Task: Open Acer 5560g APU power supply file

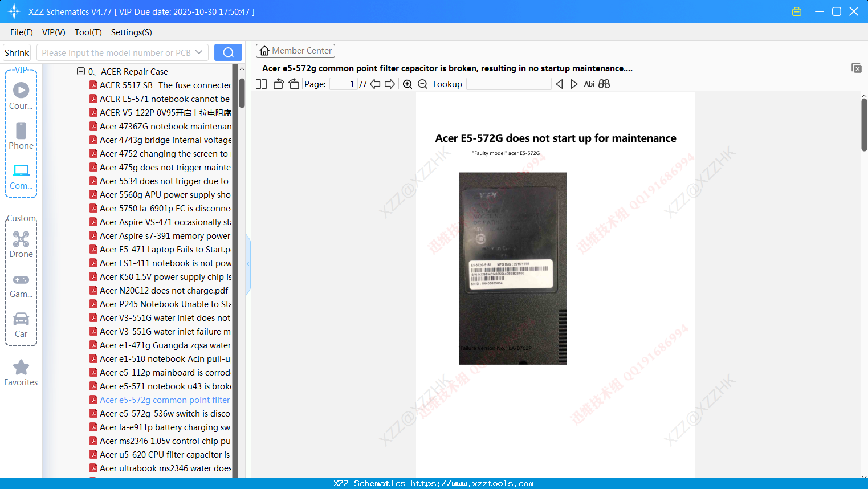Action: [160, 195]
